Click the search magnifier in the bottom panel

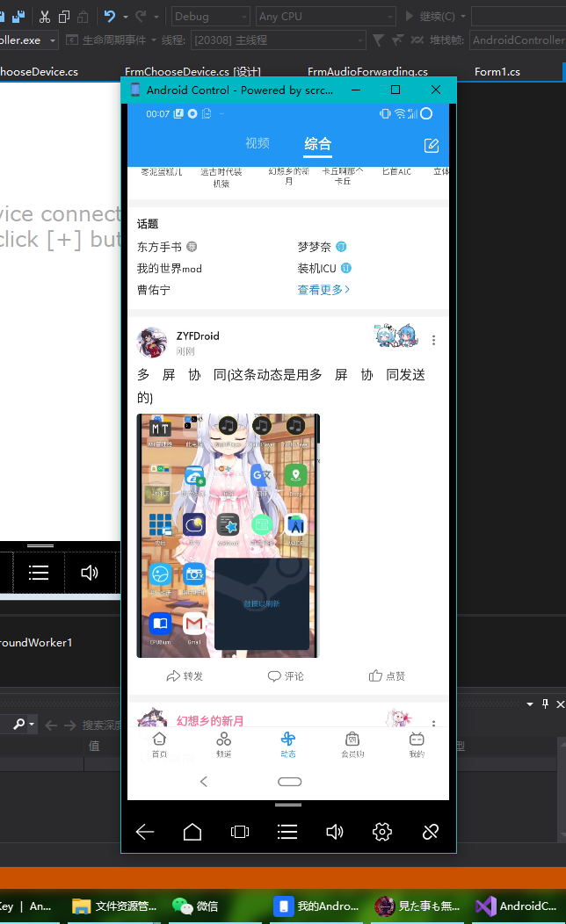[x=18, y=725]
